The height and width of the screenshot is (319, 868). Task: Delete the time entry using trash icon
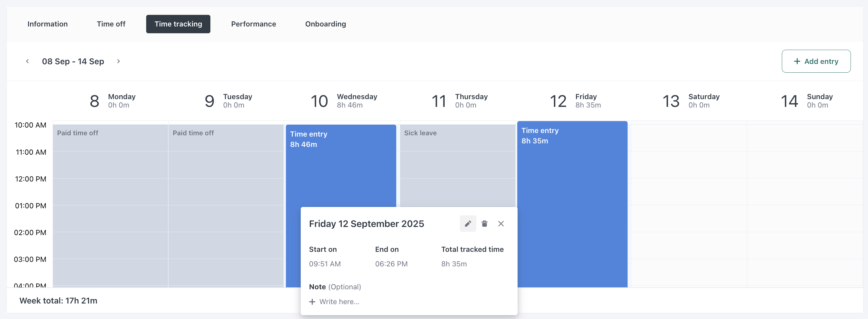point(484,223)
